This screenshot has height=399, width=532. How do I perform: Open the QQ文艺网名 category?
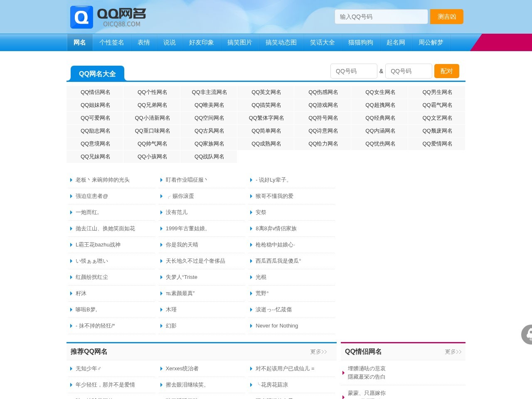(437, 118)
